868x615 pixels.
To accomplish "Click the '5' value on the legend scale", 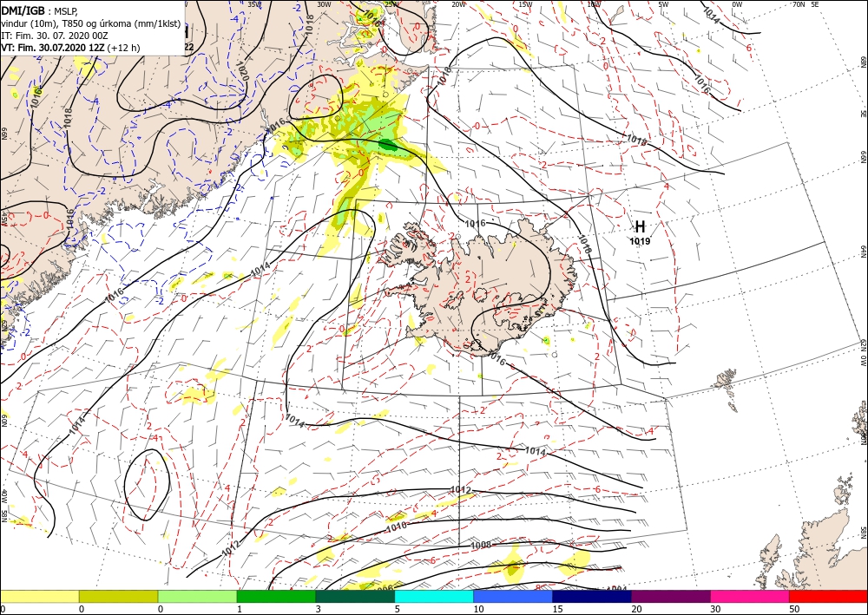I will tap(398, 609).
